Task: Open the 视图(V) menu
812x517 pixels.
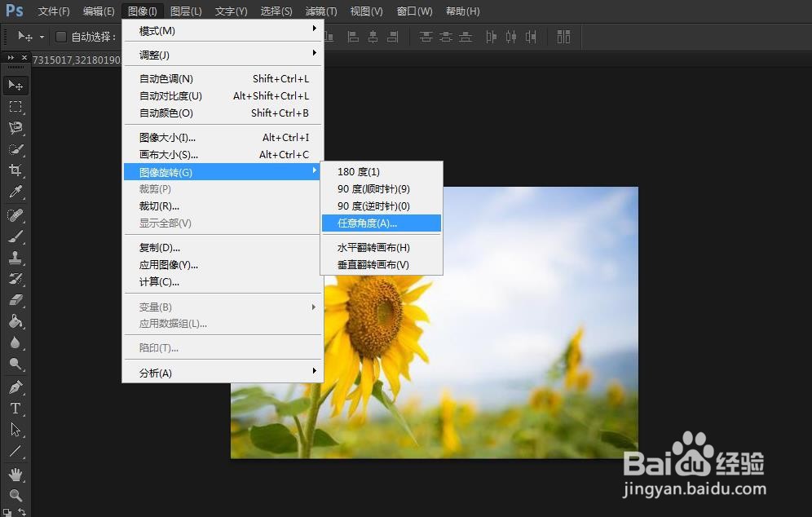Action: point(366,11)
